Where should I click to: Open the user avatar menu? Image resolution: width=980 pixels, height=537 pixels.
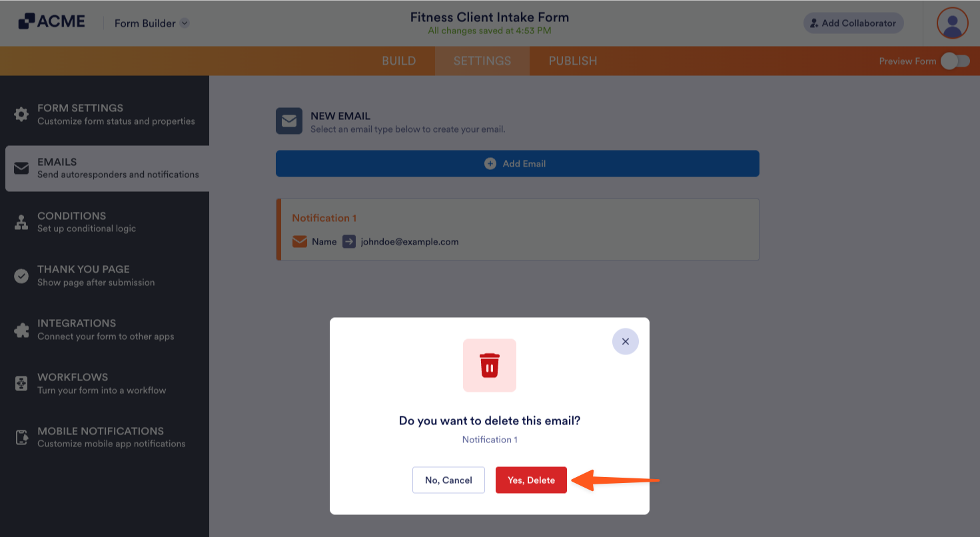tap(952, 23)
